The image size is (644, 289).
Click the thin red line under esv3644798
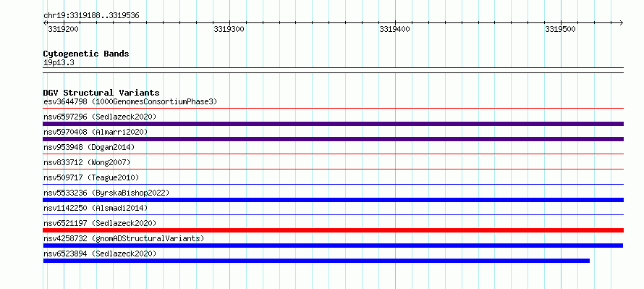click(x=333, y=109)
